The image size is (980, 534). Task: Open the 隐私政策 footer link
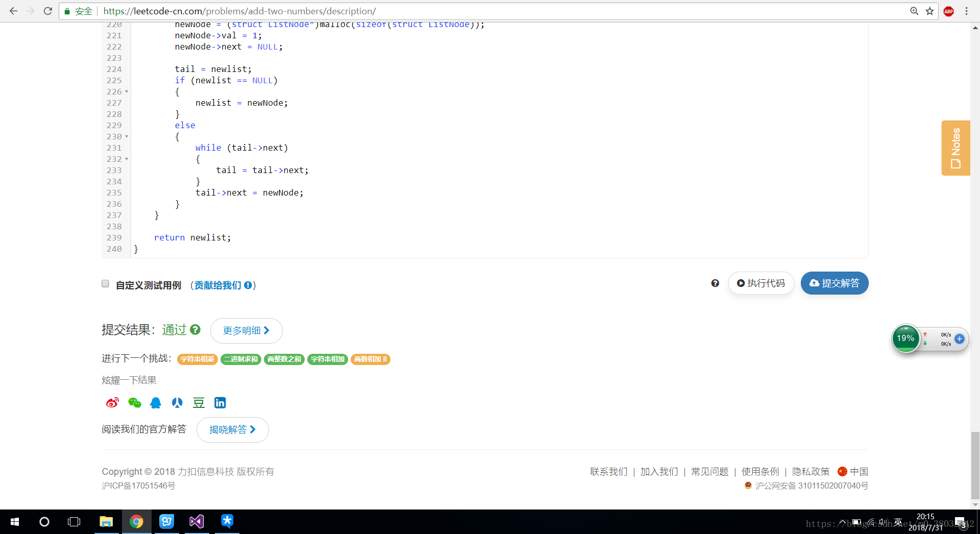pyautogui.click(x=811, y=472)
